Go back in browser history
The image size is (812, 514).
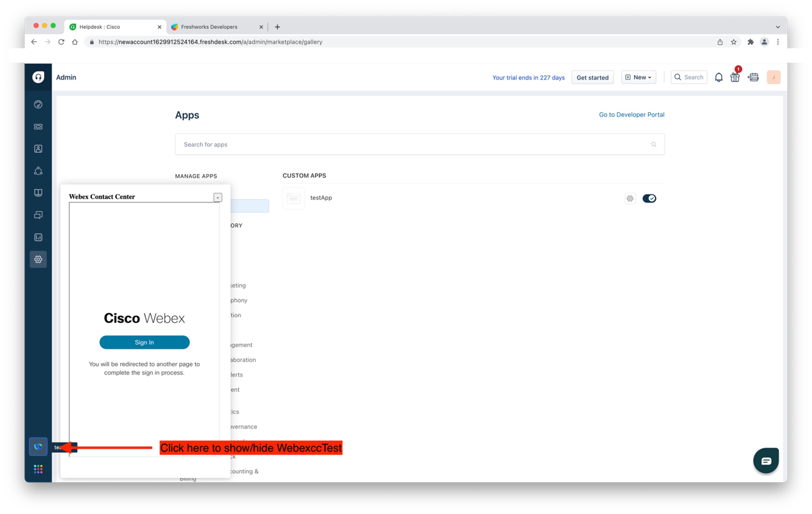(x=34, y=42)
